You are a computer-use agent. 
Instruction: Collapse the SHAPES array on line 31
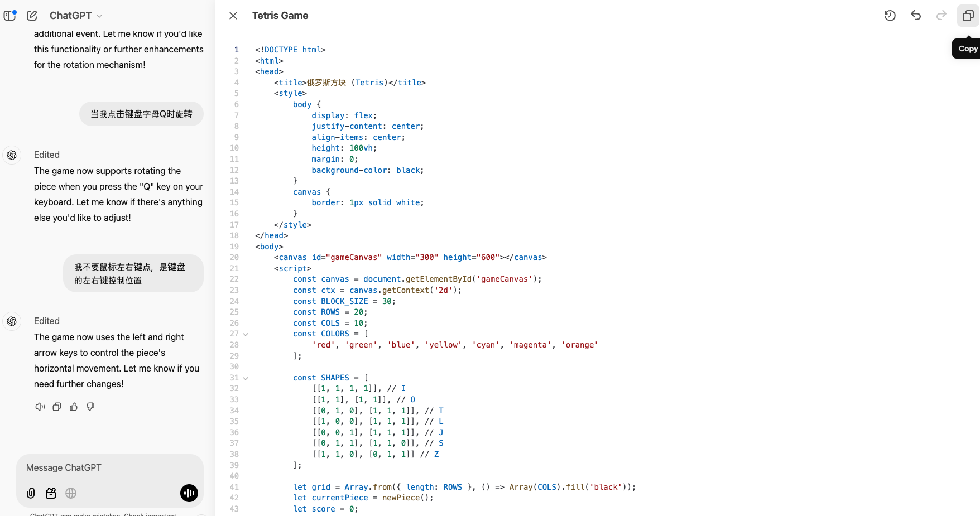[x=246, y=378]
